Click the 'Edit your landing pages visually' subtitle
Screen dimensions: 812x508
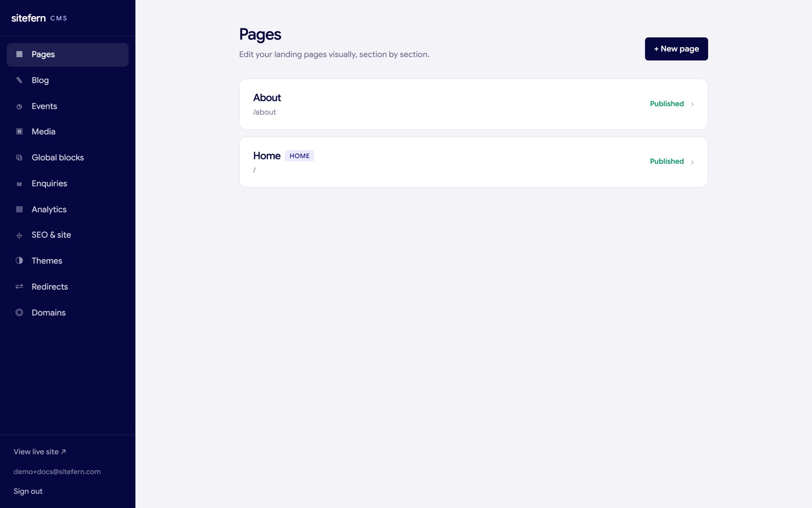point(334,54)
